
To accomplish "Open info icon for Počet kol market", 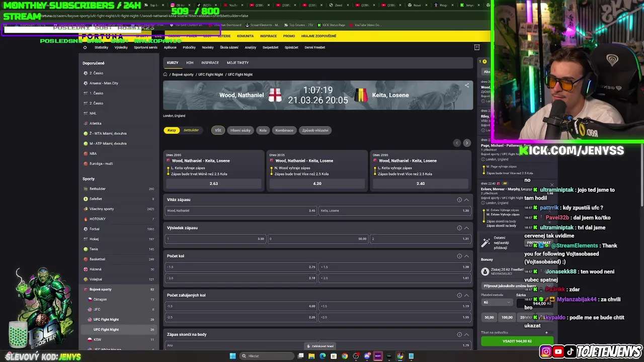I will (459, 256).
